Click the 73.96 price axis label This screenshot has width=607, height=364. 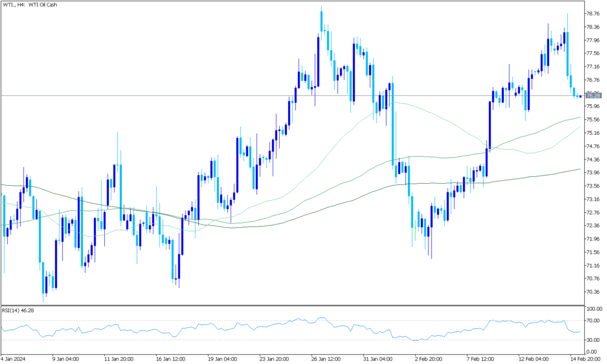click(593, 172)
